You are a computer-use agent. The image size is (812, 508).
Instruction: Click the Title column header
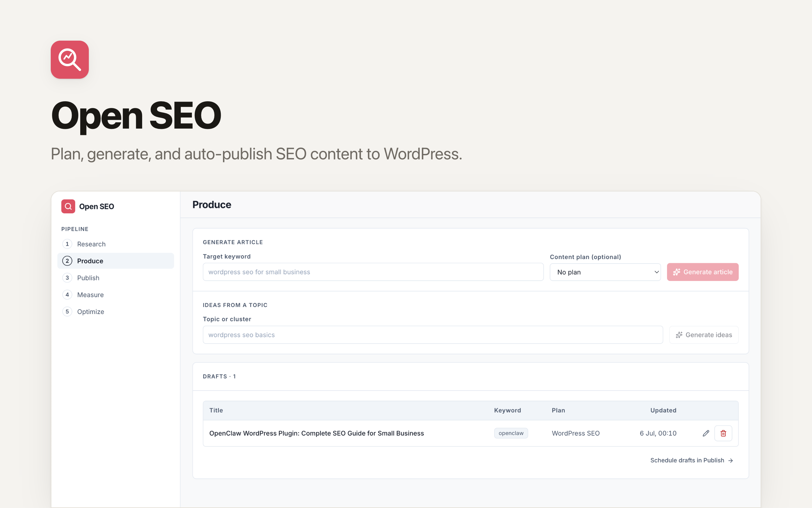[x=216, y=410]
